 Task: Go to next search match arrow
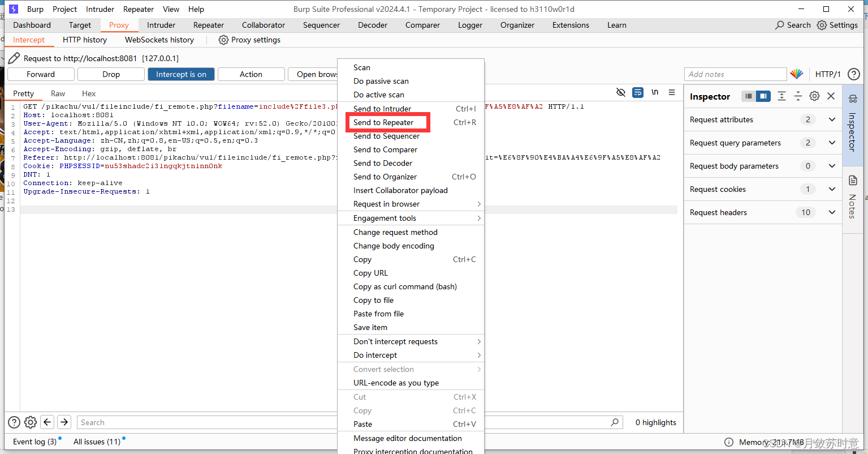[64, 422]
